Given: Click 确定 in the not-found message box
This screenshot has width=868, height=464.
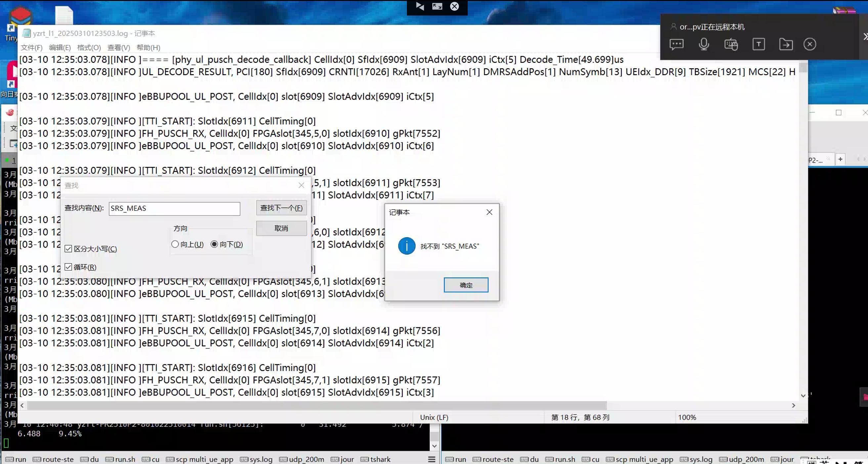Looking at the screenshot, I should (x=466, y=285).
